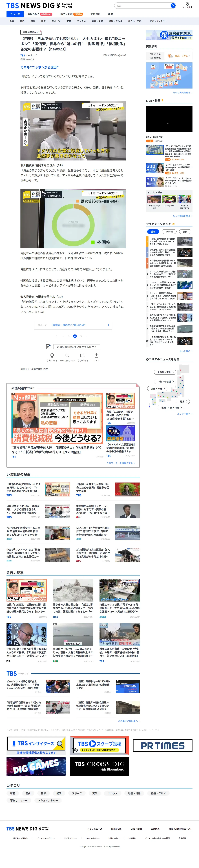Viewport: 199px width, 868px height.
Task: Click the TBS NEWS DIG header logo
Action: coord(39,6)
